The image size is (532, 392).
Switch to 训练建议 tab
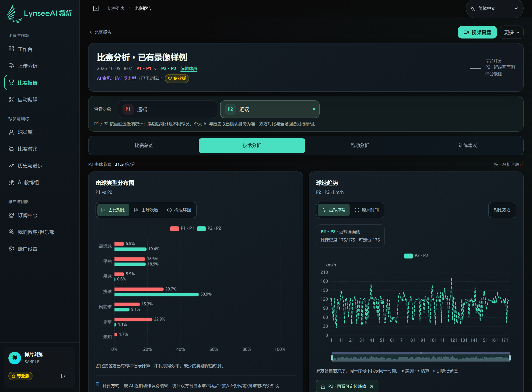[468, 145]
